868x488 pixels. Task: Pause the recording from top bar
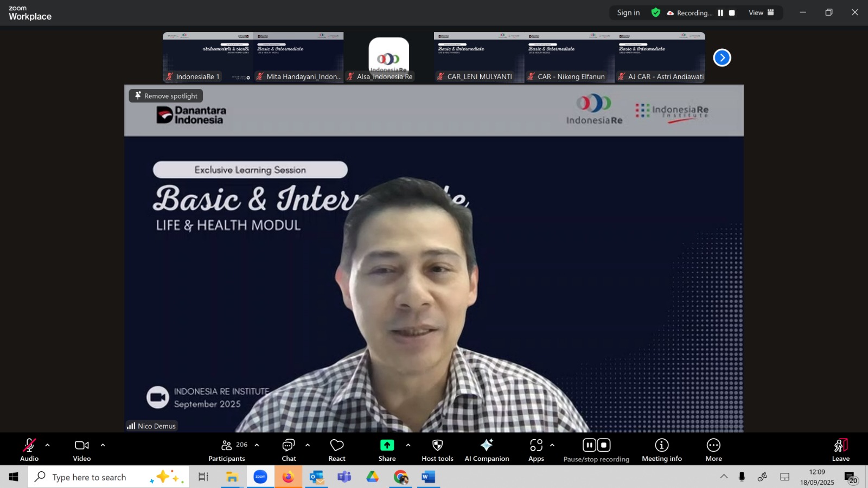tap(720, 13)
